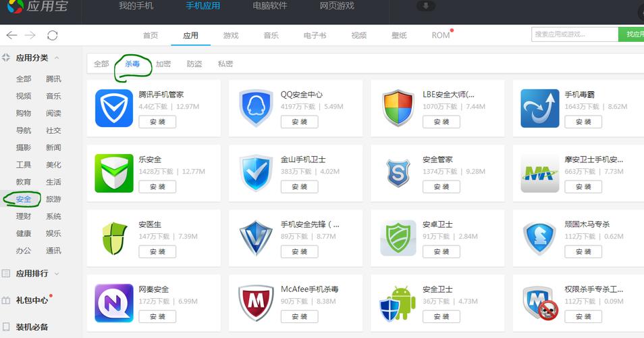Select the 全部 filter above app list

pos(101,64)
